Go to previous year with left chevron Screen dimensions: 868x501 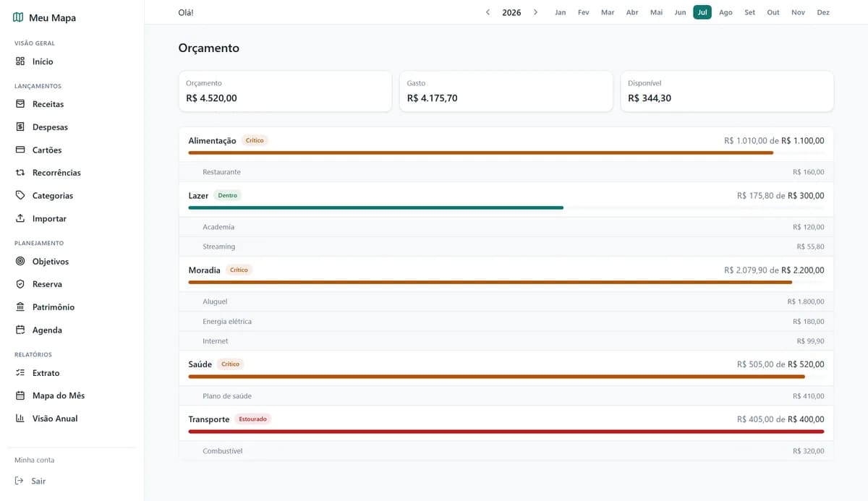[x=488, y=12]
